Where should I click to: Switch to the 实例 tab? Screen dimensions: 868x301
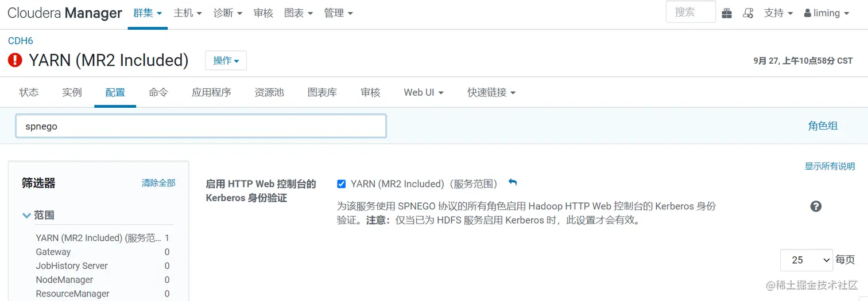[x=72, y=92]
